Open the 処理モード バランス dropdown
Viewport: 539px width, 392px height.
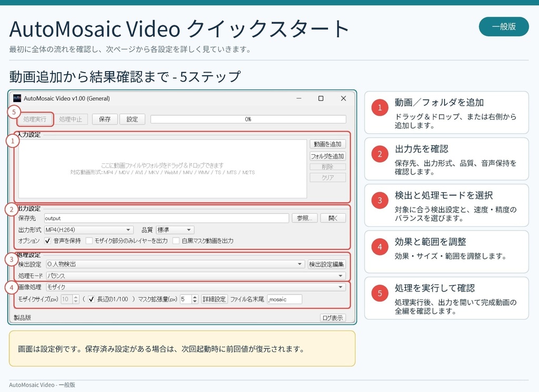coord(196,276)
